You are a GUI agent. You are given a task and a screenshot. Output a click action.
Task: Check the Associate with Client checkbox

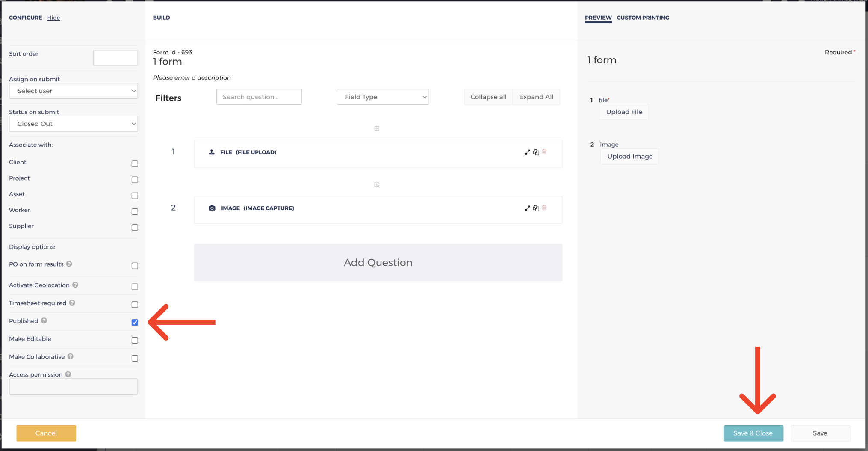tap(135, 163)
